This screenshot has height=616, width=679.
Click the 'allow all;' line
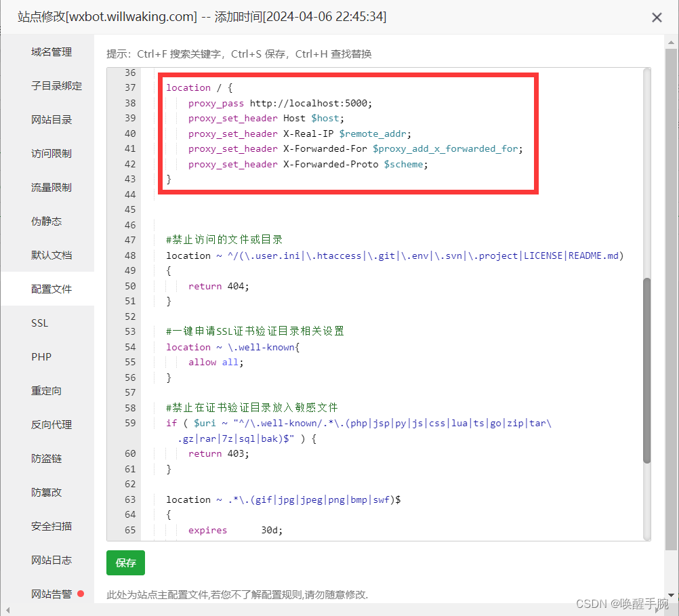click(x=215, y=362)
